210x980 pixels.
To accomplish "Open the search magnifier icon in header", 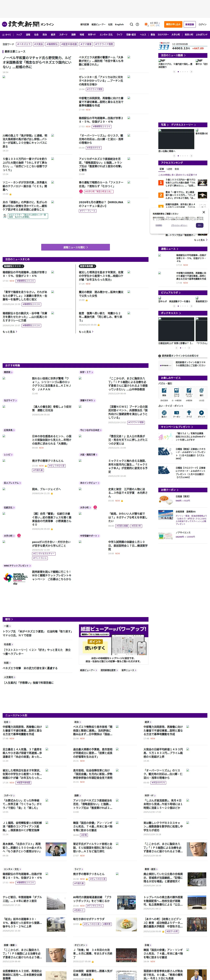I will 131,24.
